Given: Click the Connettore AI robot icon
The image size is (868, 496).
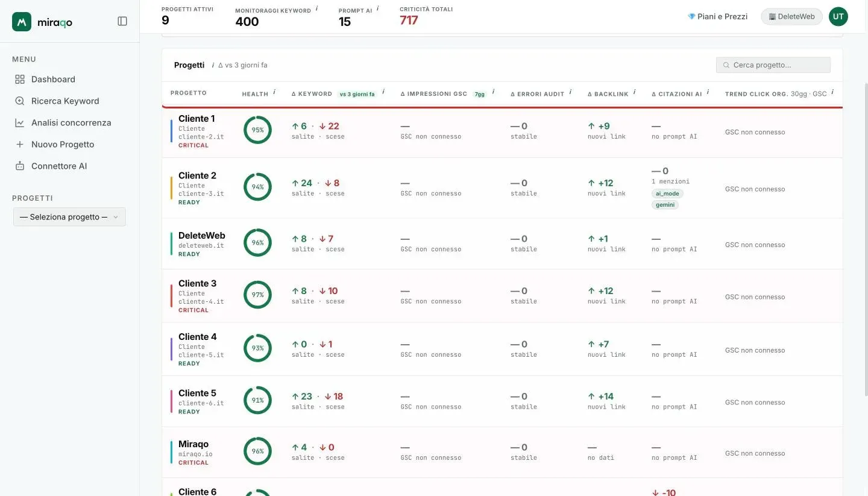Looking at the screenshot, I should pyautogui.click(x=20, y=166).
